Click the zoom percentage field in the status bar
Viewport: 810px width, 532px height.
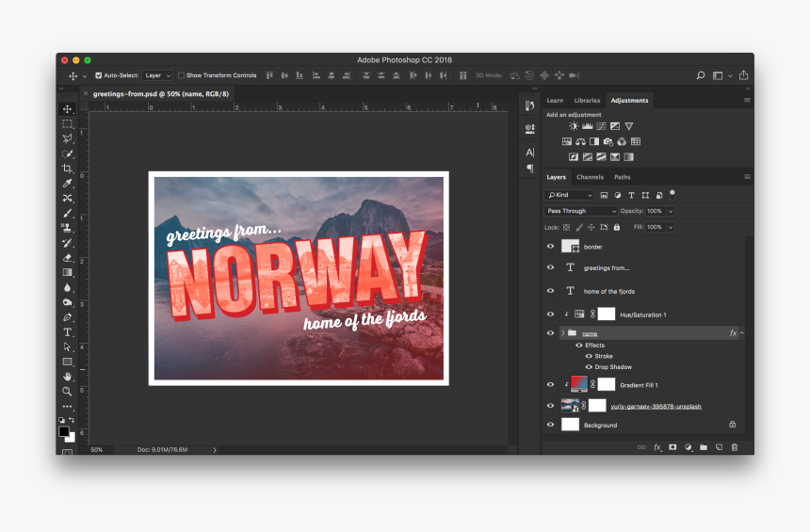point(97,450)
